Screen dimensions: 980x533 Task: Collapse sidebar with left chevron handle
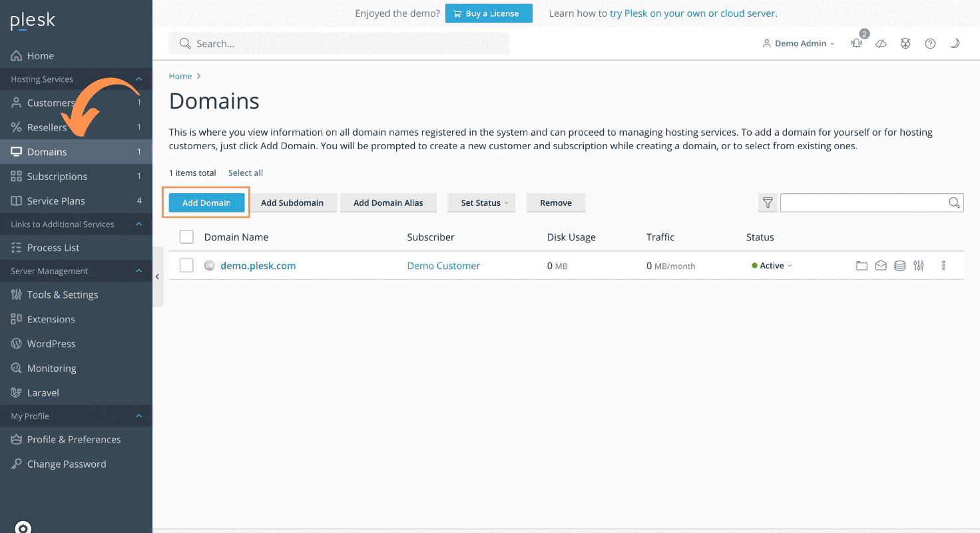tap(157, 276)
